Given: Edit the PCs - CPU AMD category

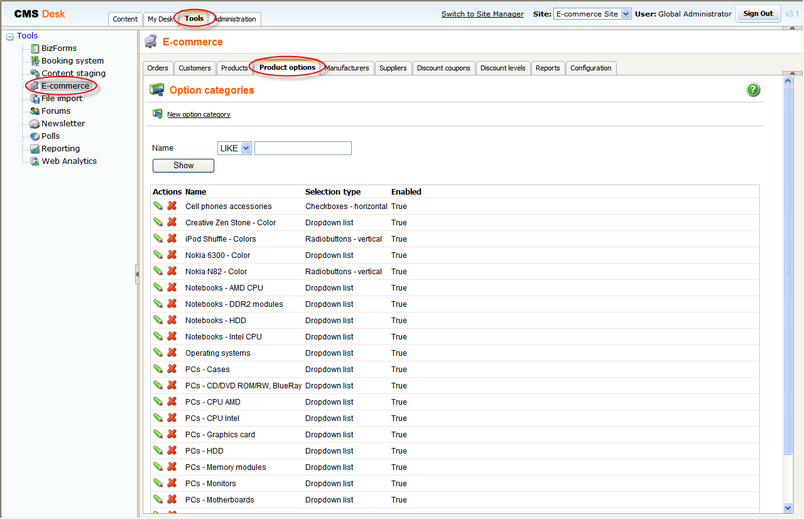Looking at the screenshot, I should coord(158,402).
